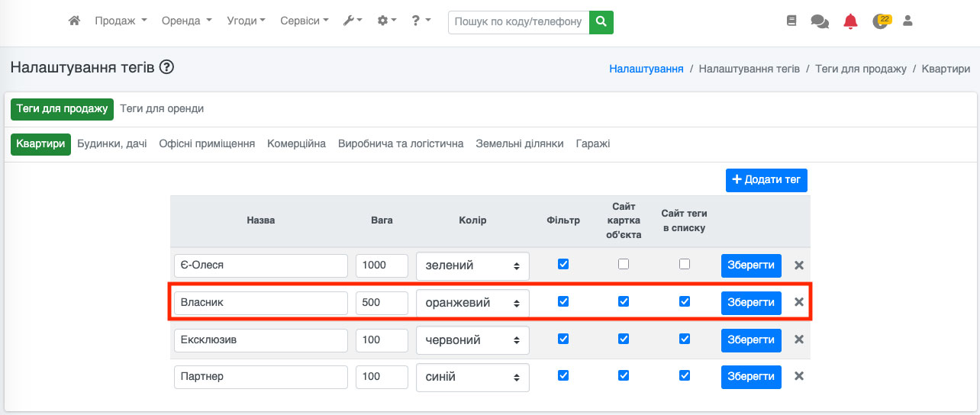The image size is (980, 415).
Task: Delete the Власник tag with X icon
Action: click(x=799, y=302)
